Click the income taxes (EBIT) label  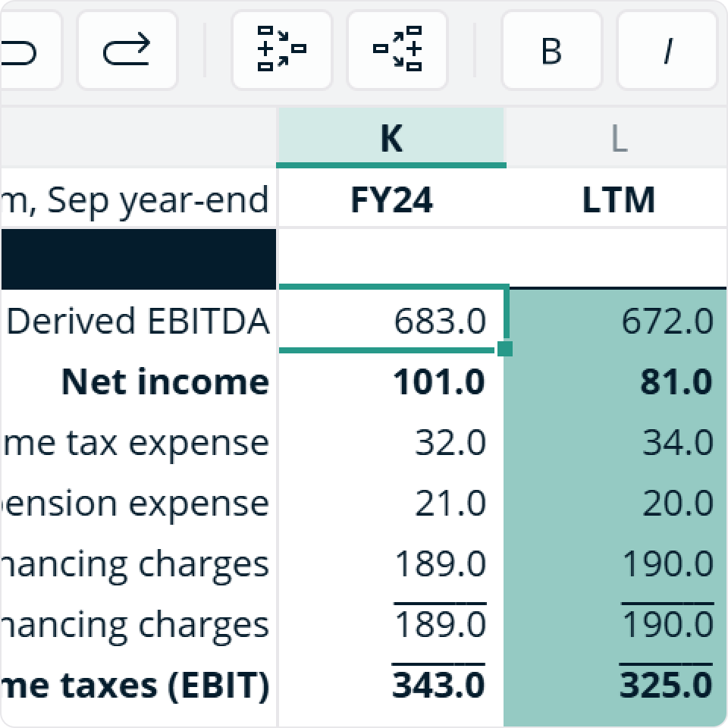coord(135,686)
